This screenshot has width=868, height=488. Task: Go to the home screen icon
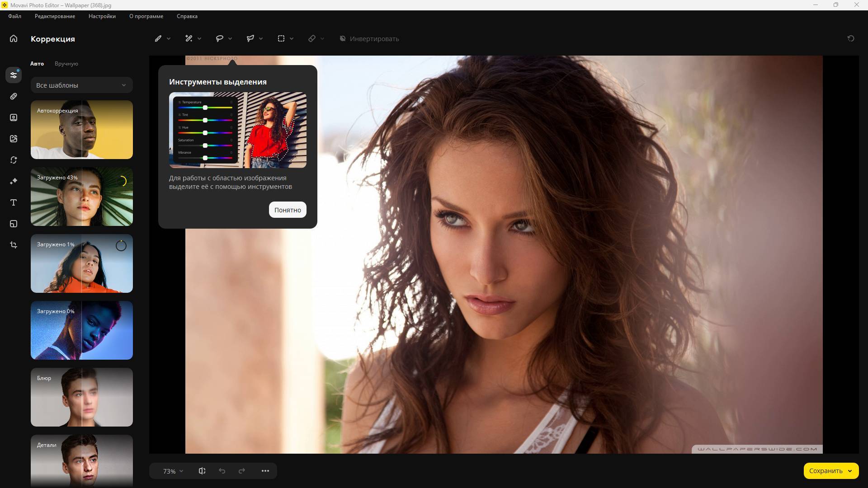(x=14, y=39)
